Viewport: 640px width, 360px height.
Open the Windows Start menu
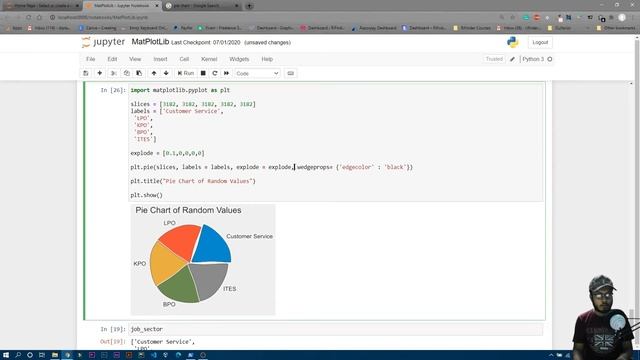(6, 355)
